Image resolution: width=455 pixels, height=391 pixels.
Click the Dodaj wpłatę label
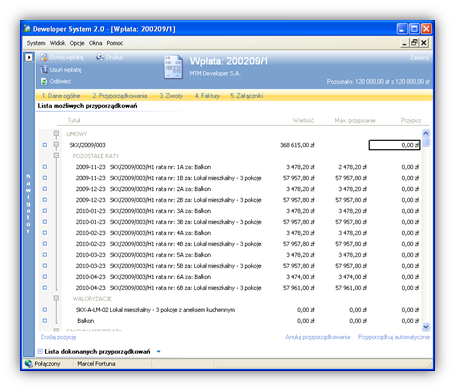(x=66, y=57)
